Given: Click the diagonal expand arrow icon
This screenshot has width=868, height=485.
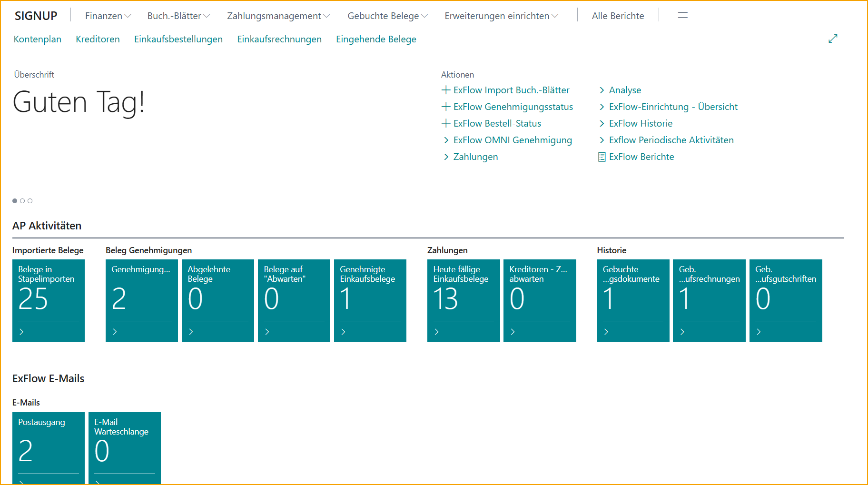Looking at the screenshot, I should 833,38.
